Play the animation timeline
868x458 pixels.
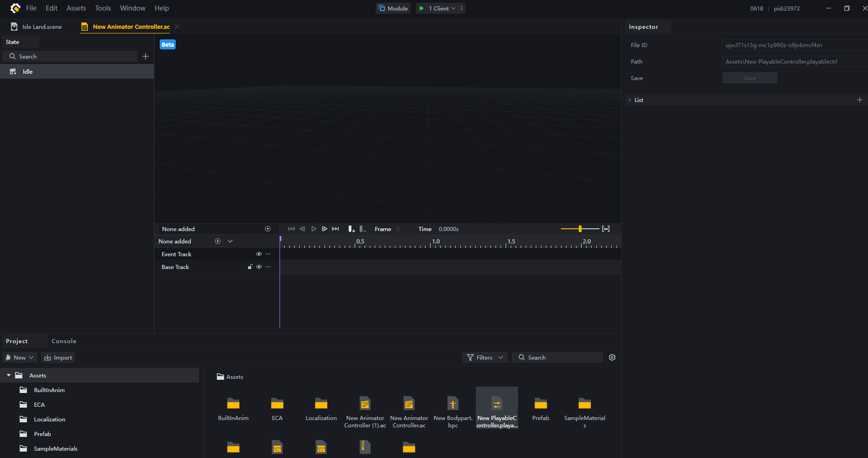[314, 229]
